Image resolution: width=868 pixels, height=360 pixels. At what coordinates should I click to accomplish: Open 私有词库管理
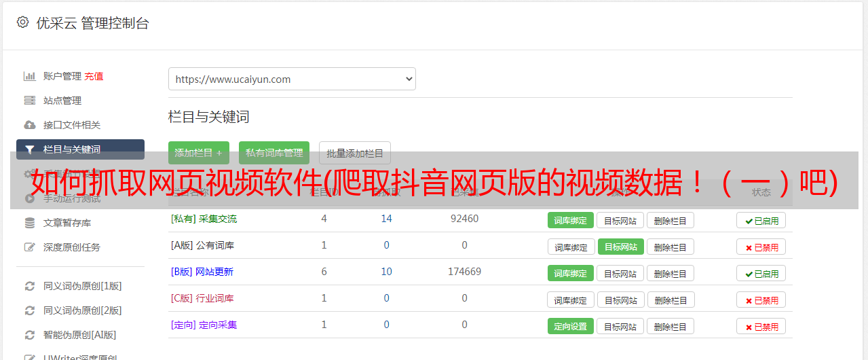click(x=274, y=153)
